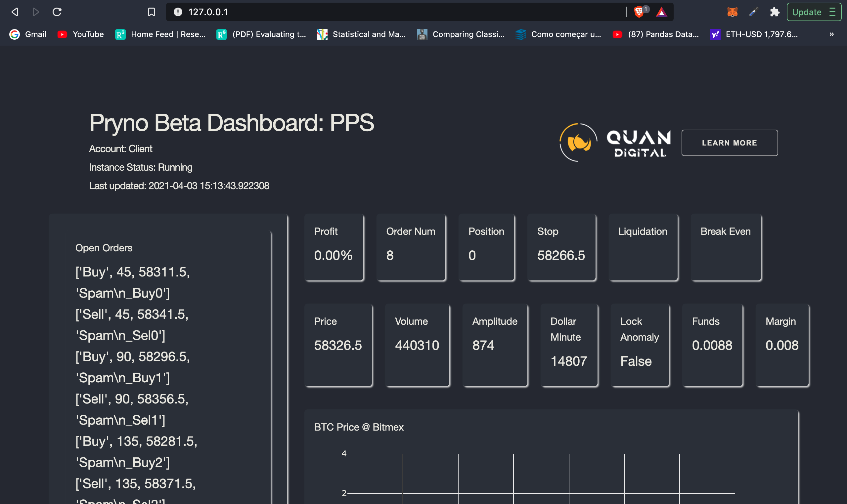Click the Quan Digital logo
This screenshot has width=847, height=504.
tap(615, 143)
